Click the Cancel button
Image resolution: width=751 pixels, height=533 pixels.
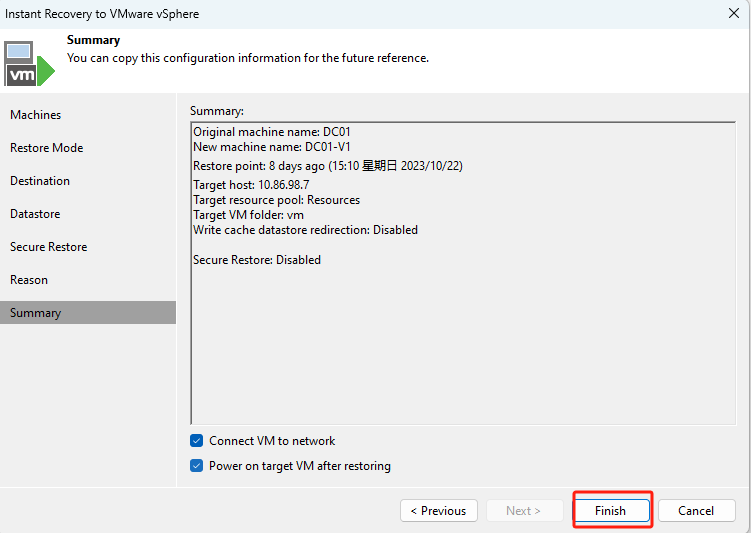(696, 510)
